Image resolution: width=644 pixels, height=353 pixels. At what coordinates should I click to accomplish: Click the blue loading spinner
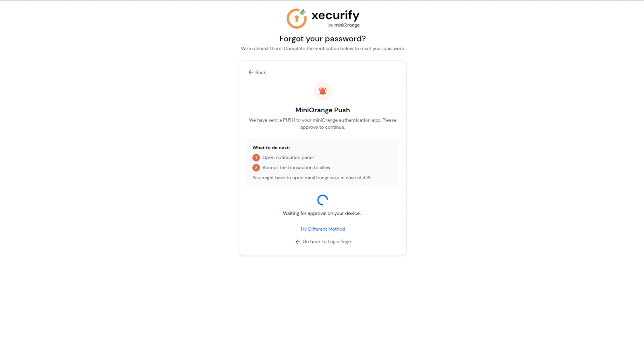pos(322,200)
